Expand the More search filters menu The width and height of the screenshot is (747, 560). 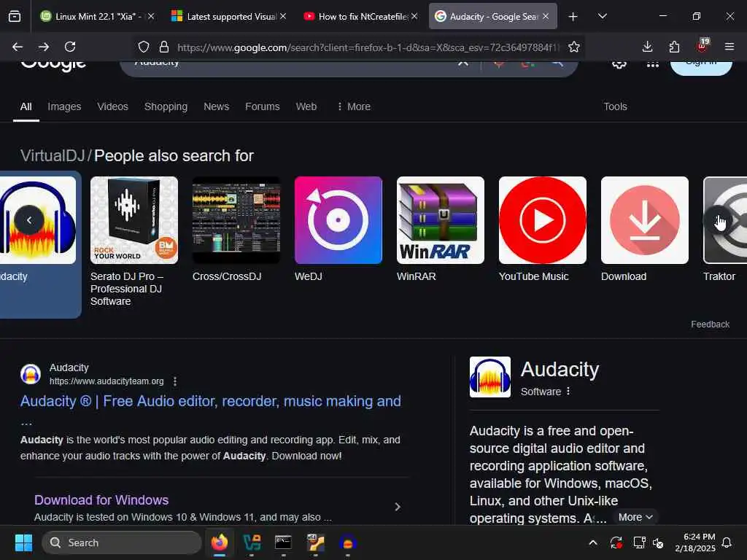(354, 106)
